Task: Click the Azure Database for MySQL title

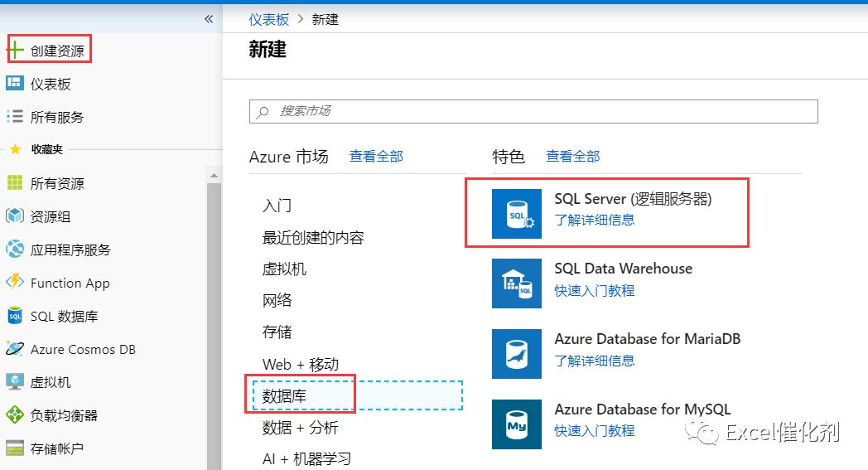Action: tap(643, 409)
